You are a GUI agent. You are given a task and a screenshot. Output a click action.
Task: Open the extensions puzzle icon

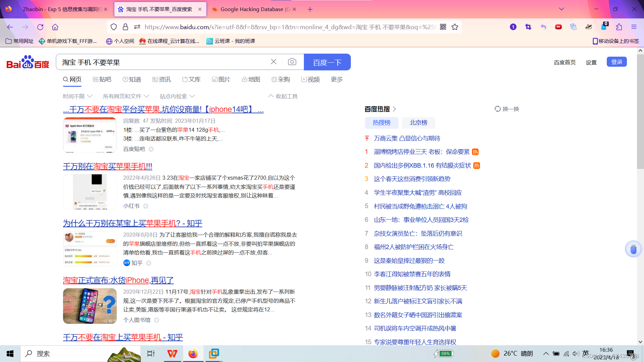(619, 27)
